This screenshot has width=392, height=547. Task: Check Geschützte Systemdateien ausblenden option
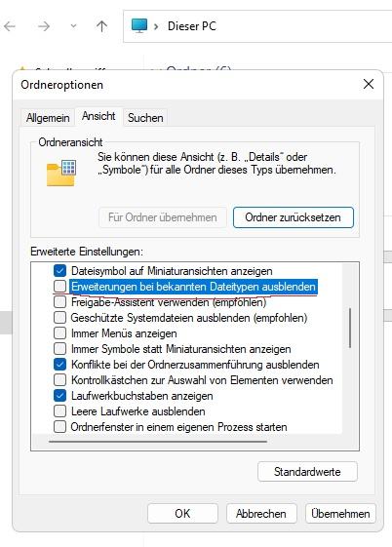pos(60,318)
